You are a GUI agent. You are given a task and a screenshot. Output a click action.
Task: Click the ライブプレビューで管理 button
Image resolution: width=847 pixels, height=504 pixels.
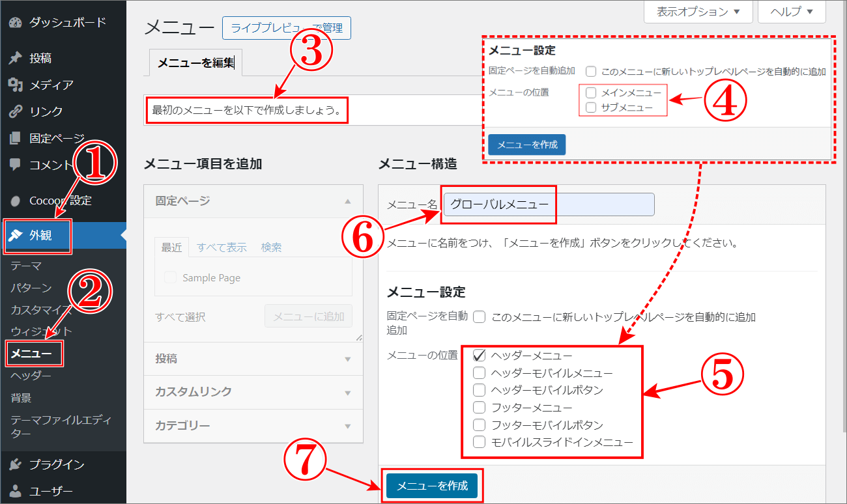[x=287, y=29]
